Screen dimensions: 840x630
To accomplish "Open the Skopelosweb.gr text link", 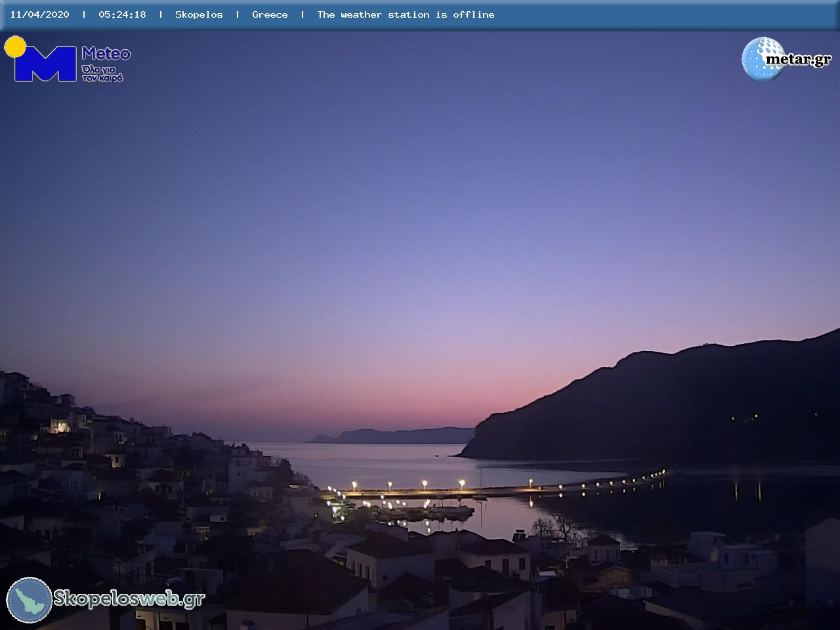I will [129, 598].
